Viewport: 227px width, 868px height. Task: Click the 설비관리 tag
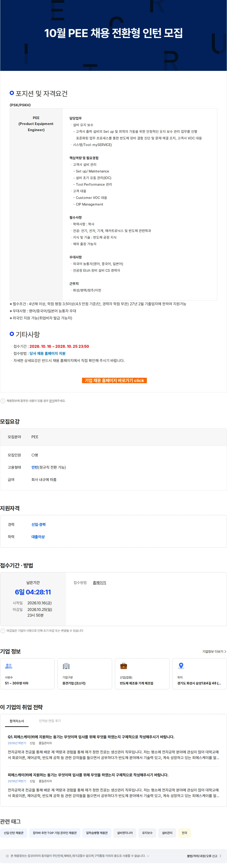(167, 833)
